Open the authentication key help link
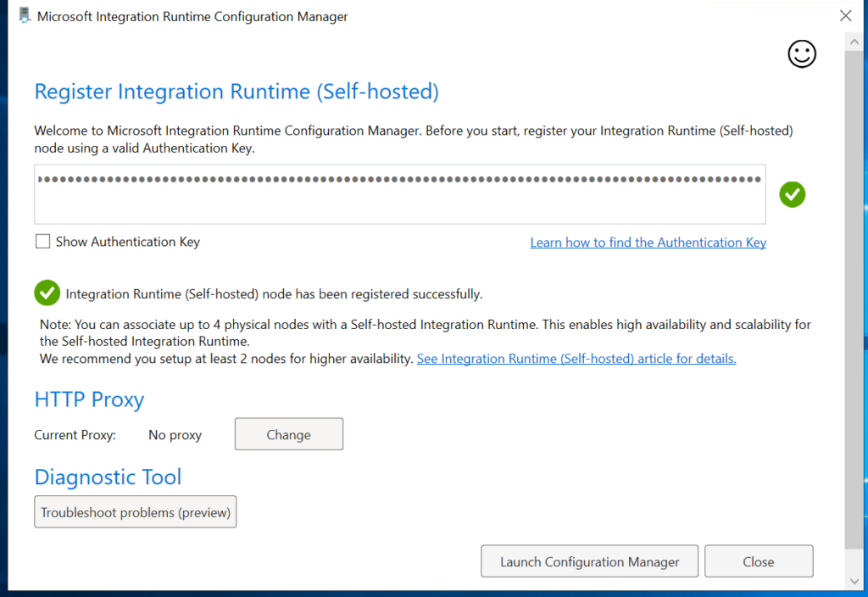This screenshot has height=597, width=868. pos(648,243)
